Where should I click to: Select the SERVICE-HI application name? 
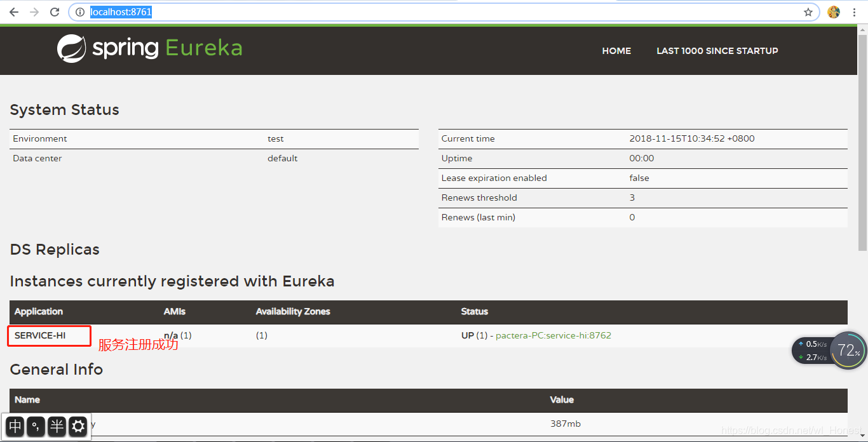40,335
